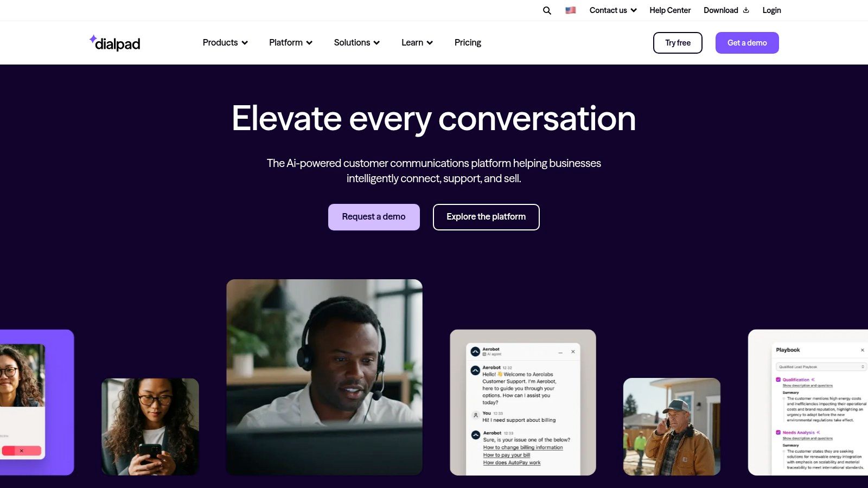Click the Aerobot avatar icon in chat header

coord(475,352)
